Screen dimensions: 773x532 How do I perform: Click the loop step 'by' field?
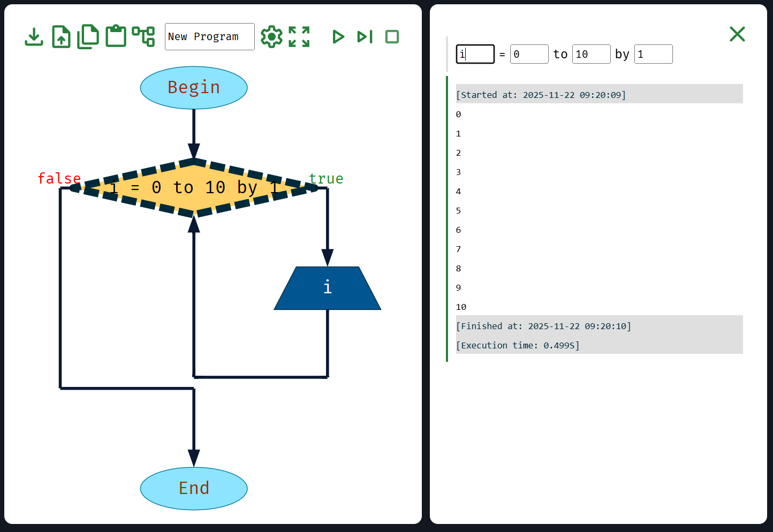tap(653, 54)
